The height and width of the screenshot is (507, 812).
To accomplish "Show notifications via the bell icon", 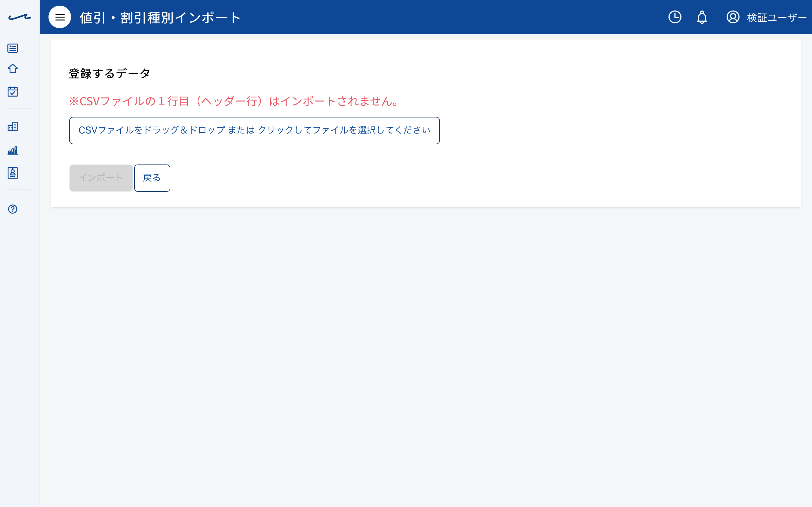I will pos(702,17).
